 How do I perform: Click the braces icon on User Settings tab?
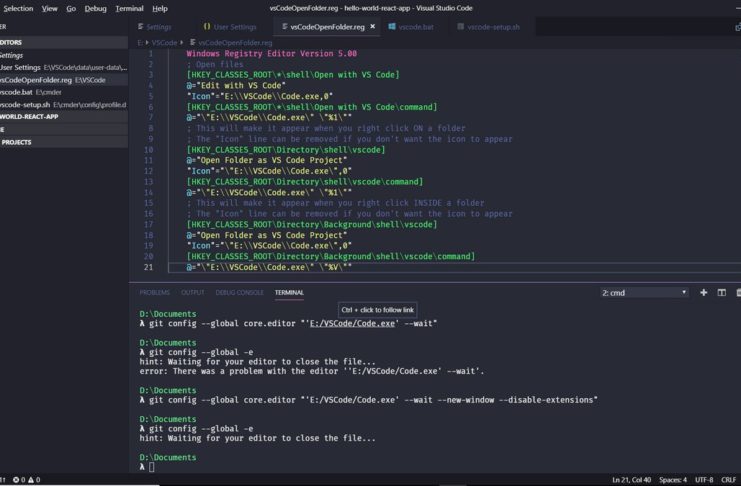click(x=207, y=26)
